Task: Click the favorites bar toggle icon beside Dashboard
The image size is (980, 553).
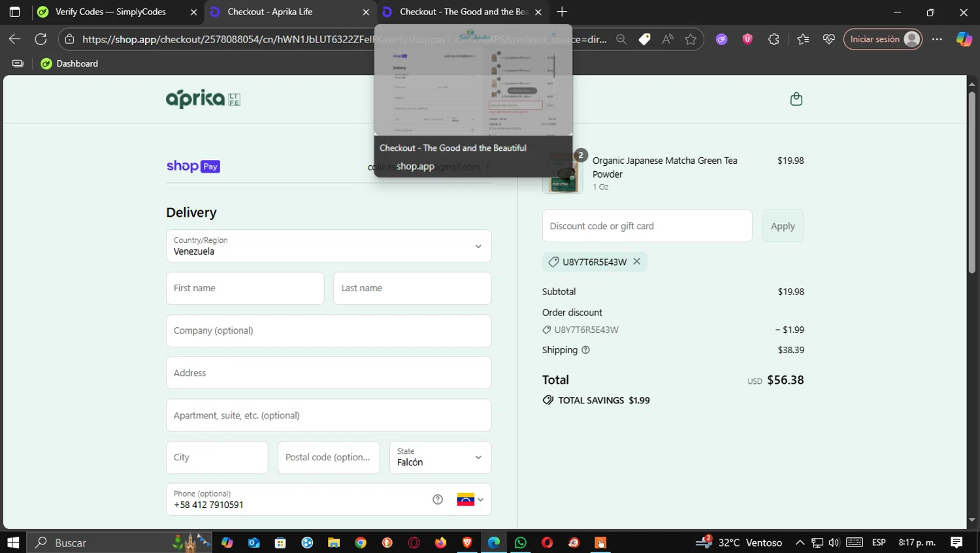Action: coord(18,63)
